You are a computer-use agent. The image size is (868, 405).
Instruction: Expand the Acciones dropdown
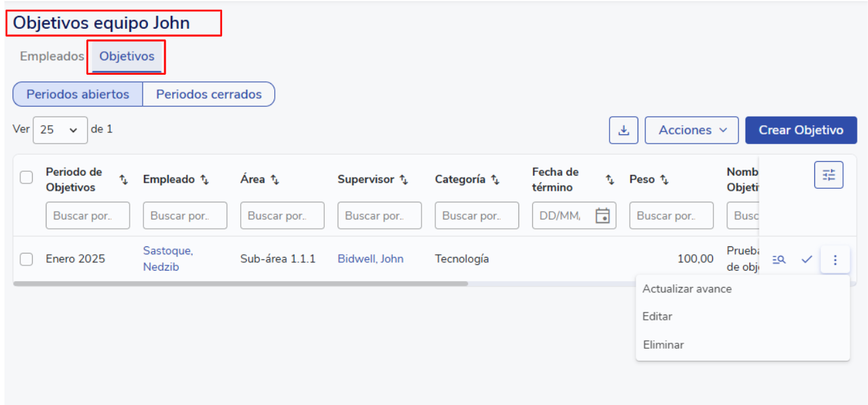(x=692, y=130)
